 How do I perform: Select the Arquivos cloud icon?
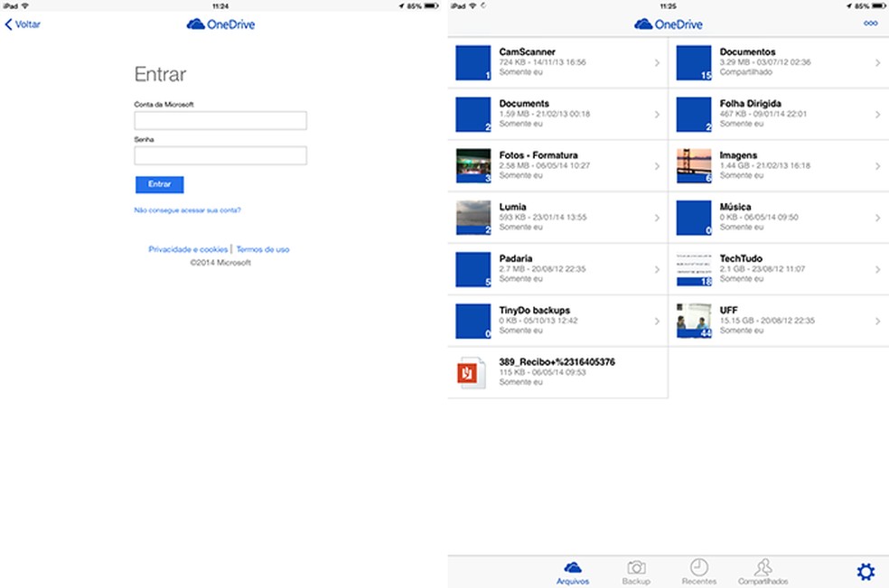[x=575, y=569]
